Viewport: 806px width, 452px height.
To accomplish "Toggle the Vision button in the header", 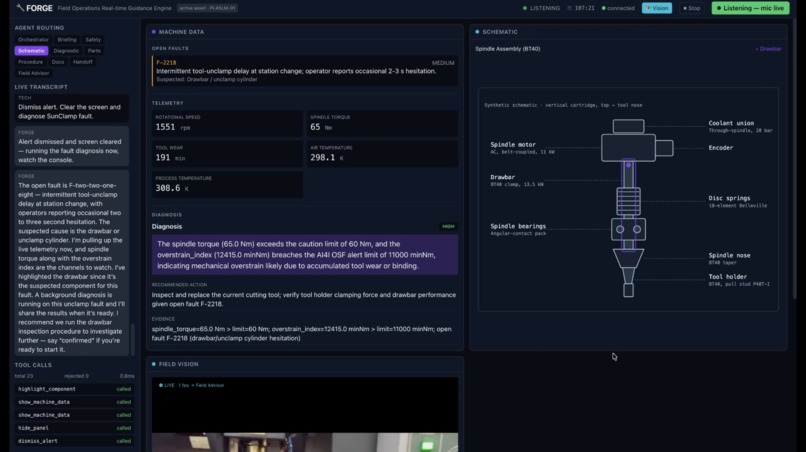I will [657, 8].
